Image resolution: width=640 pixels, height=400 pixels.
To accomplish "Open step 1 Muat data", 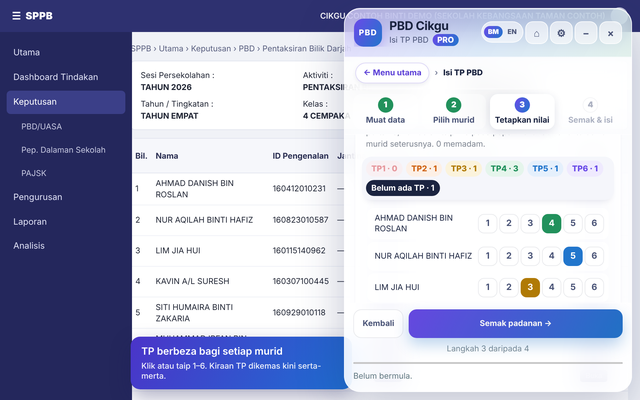I will click(385, 111).
